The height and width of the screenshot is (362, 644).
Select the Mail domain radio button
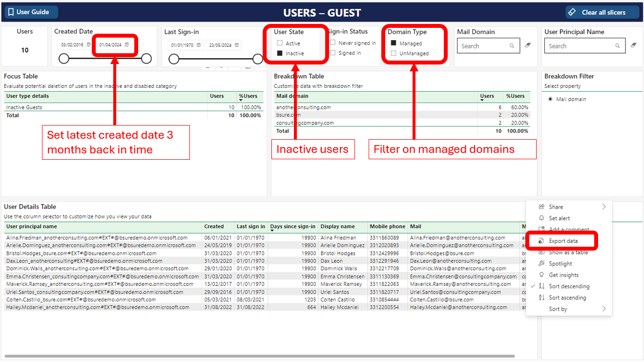click(x=550, y=99)
